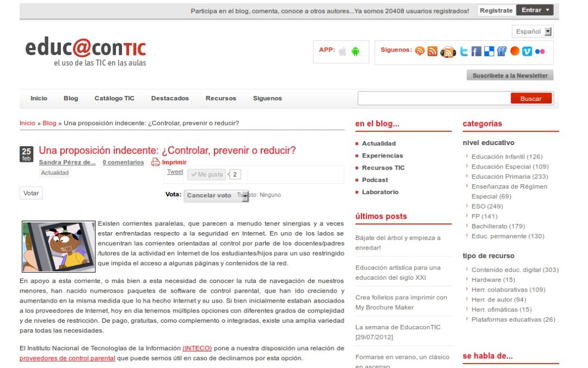
Task: Open the Flickr photos icon
Action: [540, 51]
